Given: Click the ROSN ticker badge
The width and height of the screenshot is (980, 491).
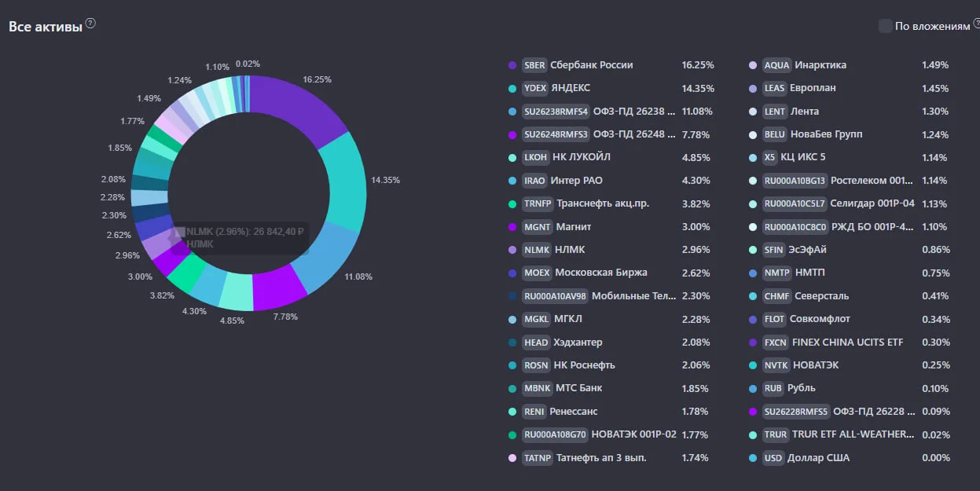Looking at the screenshot, I should (536, 365).
